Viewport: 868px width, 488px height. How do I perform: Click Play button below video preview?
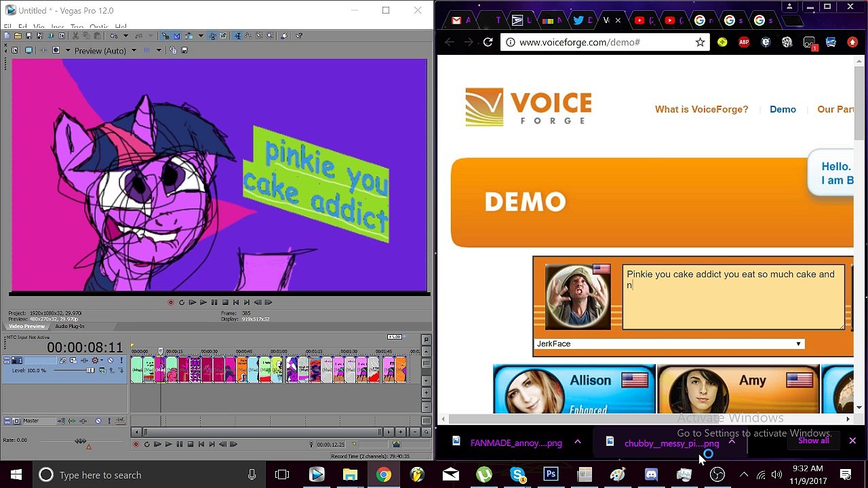tap(203, 302)
